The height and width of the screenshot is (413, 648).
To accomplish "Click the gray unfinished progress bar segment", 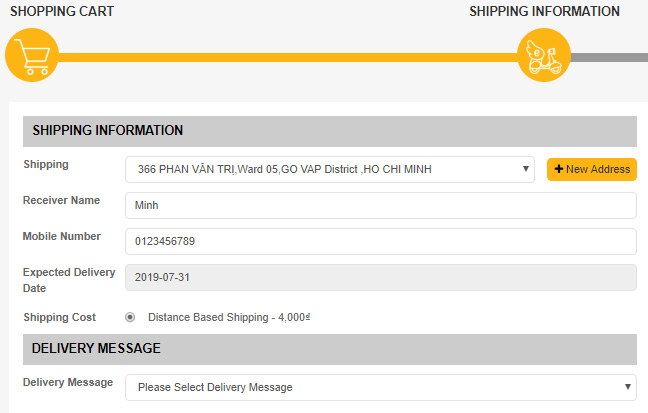I will (x=609, y=57).
